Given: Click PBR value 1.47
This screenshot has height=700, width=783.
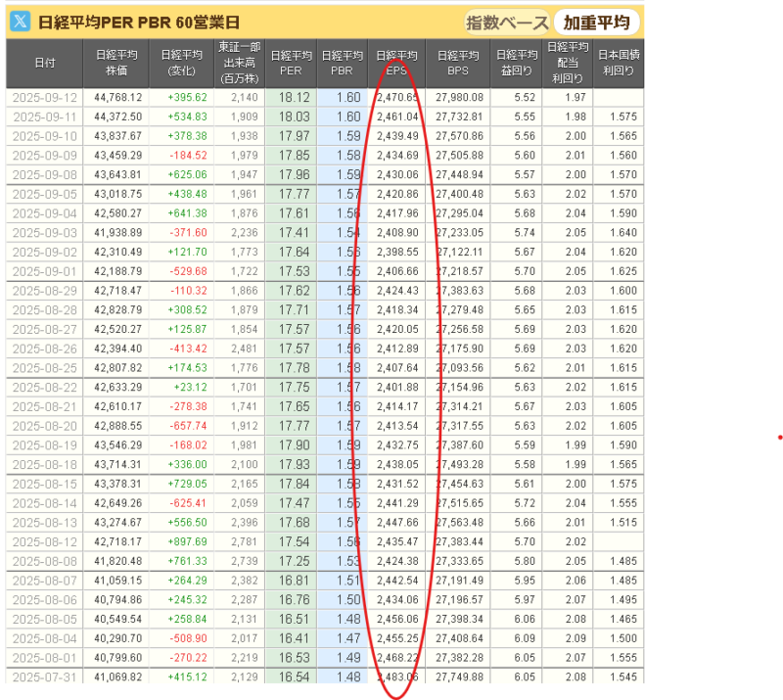Looking at the screenshot, I should coord(348,638).
